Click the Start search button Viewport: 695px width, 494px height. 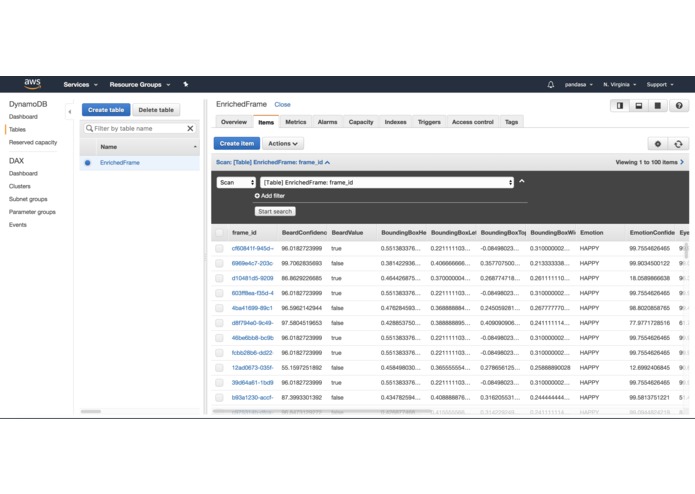tap(275, 211)
